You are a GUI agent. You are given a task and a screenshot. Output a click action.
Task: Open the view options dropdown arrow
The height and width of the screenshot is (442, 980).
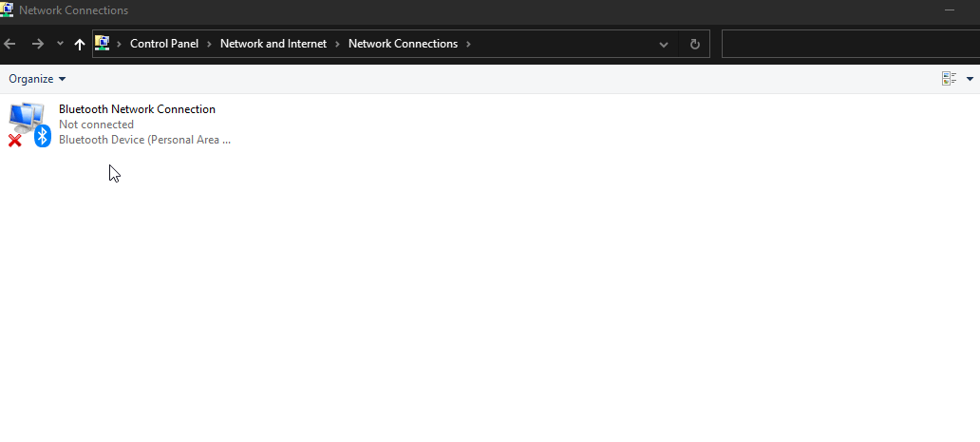(970, 79)
